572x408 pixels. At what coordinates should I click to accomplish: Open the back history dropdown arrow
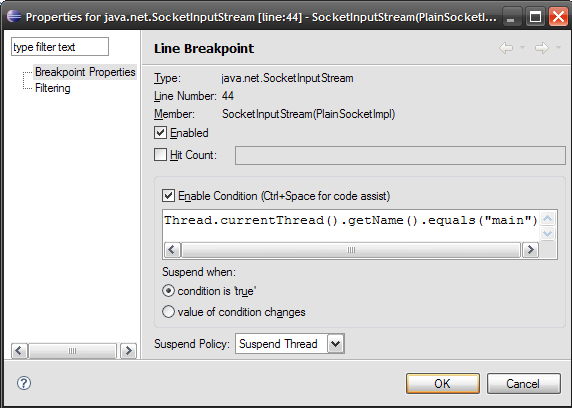(522, 47)
